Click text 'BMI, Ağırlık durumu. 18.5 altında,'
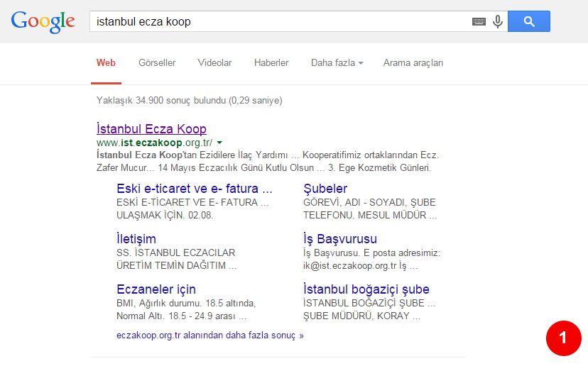The height and width of the screenshot is (366, 588). click(x=186, y=303)
